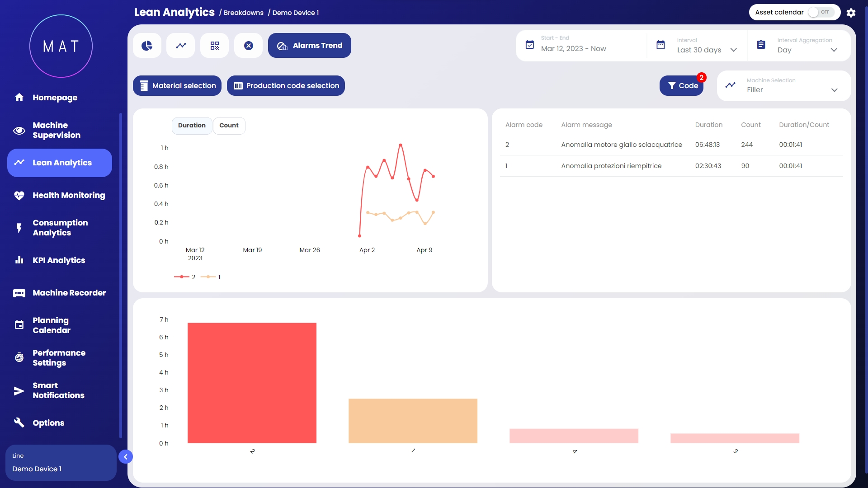
Task: Expand Machine Selection Filler dropdown
Action: pyautogui.click(x=792, y=89)
